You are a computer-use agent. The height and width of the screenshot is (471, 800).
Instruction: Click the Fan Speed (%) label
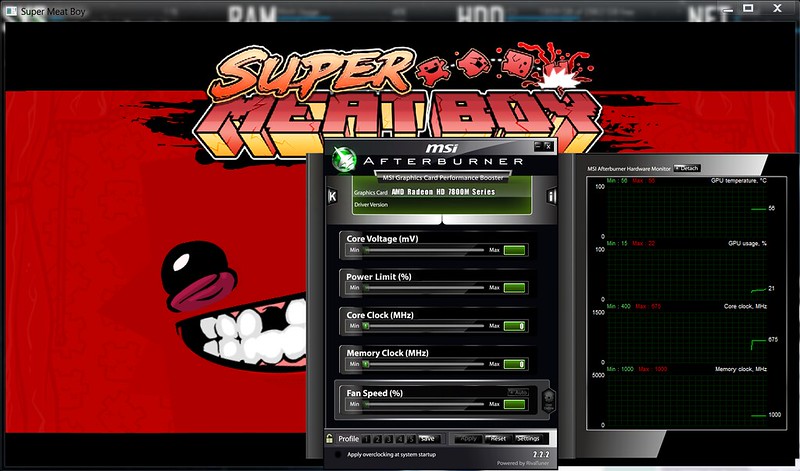(x=374, y=393)
